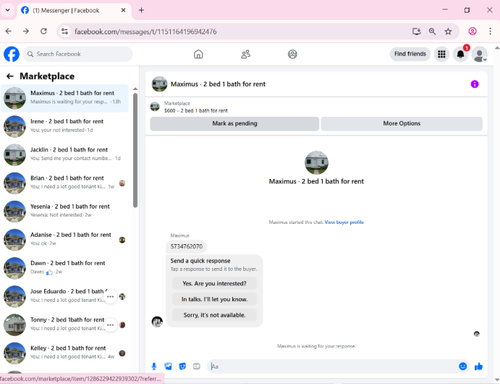Open a new browser tab
The width and height of the screenshot is (500, 384).
tap(141, 10)
